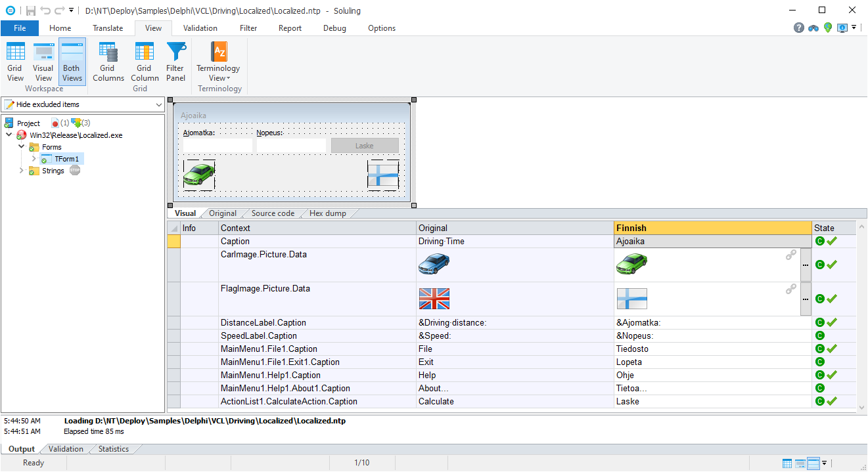Click the state icon for SpeedLabel.Caption row

coord(820,335)
